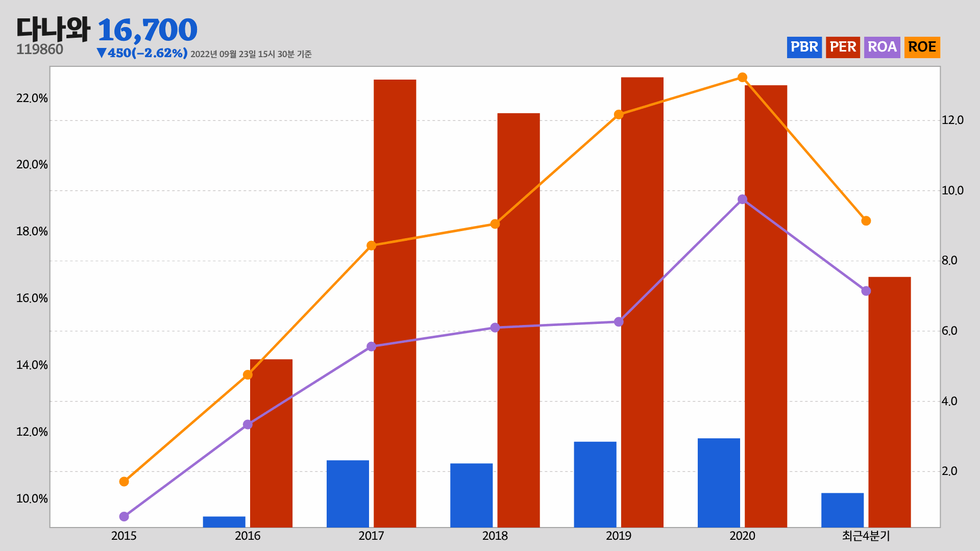The image size is (980, 551).
Task: Click the 2017 purple ROA data point
Action: 371,346
